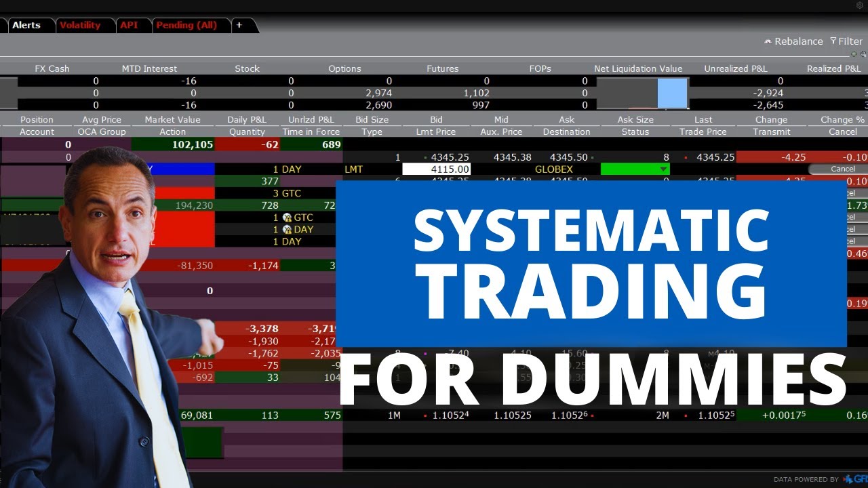
Task: Click the Futures column header
Action: tap(442, 68)
